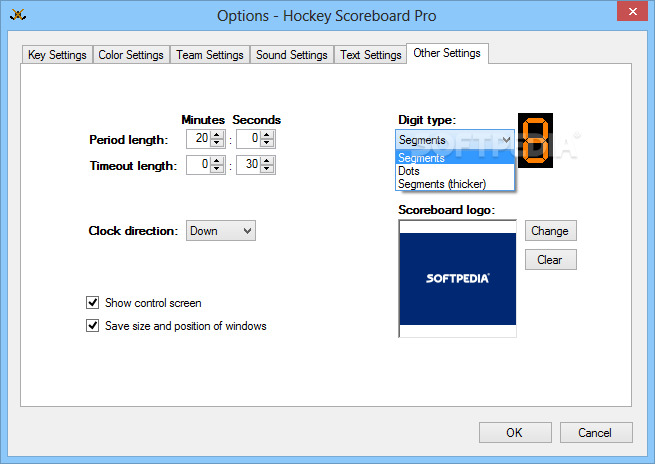The width and height of the screenshot is (655, 464).
Task: Go to the Team Settings tab
Action: (210, 55)
